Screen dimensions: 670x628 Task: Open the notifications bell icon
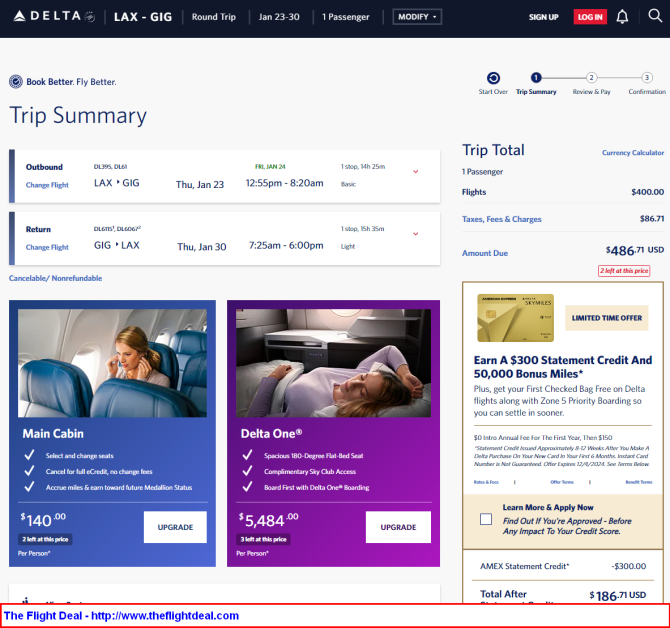click(x=622, y=17)
